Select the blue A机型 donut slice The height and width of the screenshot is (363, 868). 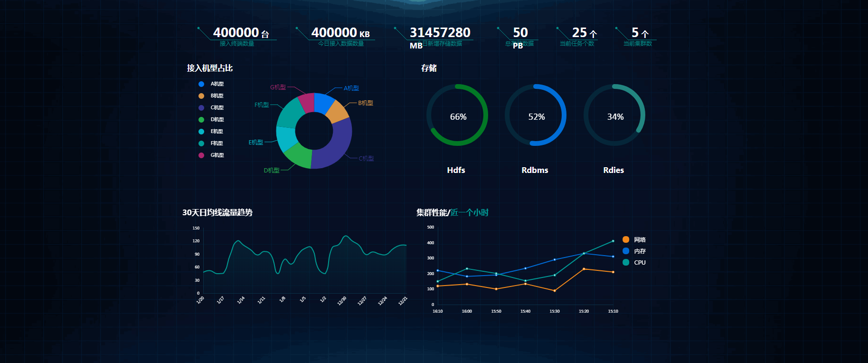click(x=323, y=103)
